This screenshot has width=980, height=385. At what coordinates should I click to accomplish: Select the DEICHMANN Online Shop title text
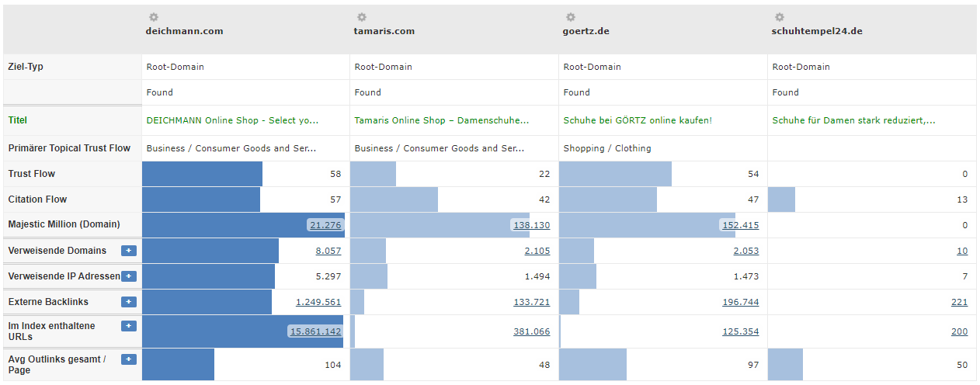pos(232,120)
